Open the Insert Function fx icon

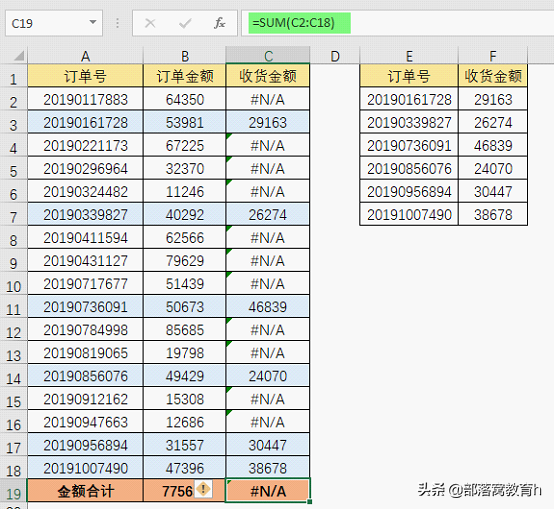coord(219,23)
